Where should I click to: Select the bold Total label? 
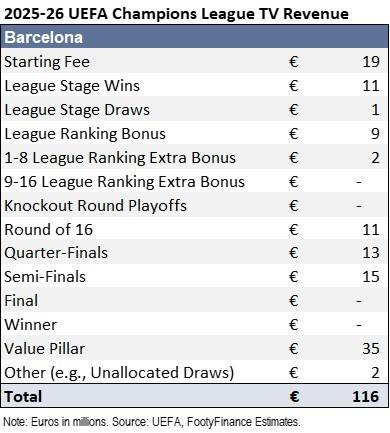point(23,397)
